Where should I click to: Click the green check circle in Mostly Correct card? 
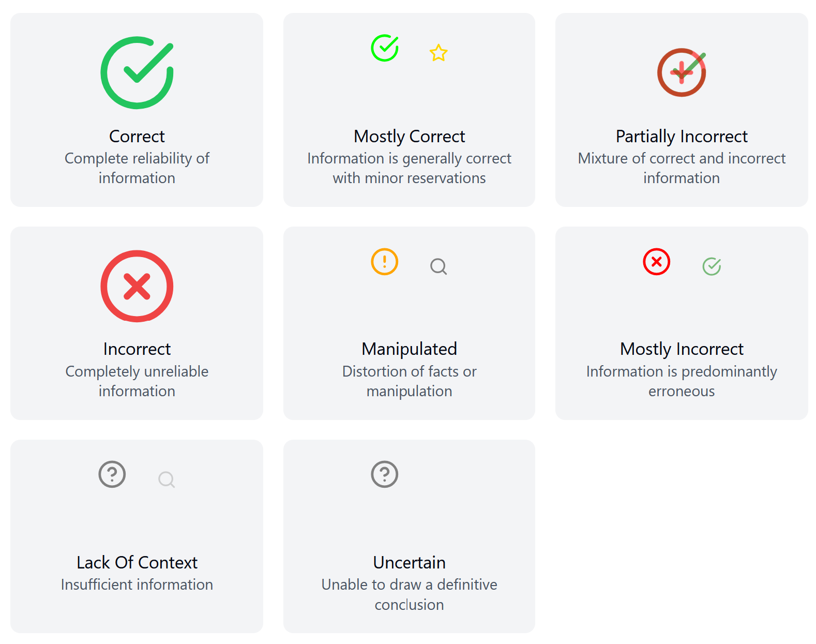click(x=385, y=48)
